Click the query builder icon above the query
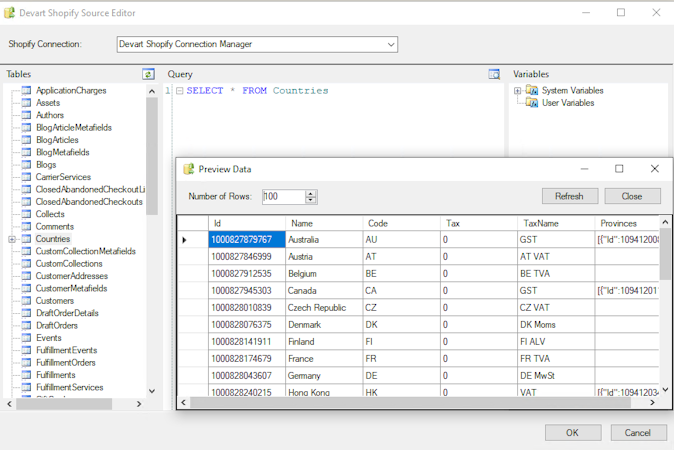Screen dimensions: 674x450 [x=494, y=74]
